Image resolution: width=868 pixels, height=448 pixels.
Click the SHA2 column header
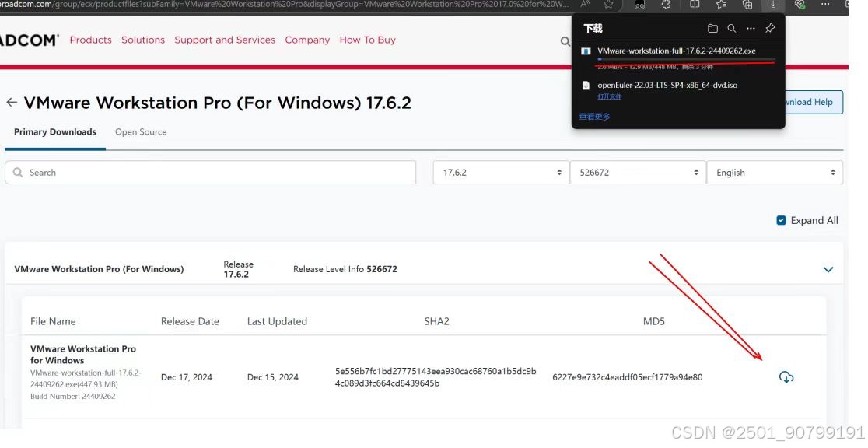437,321
